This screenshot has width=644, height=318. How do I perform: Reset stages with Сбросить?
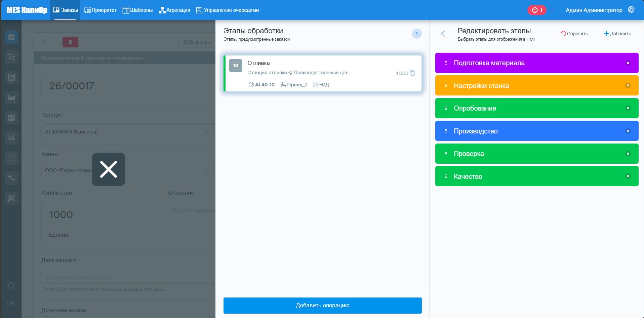pyautogui.click(x=574, y=34)
